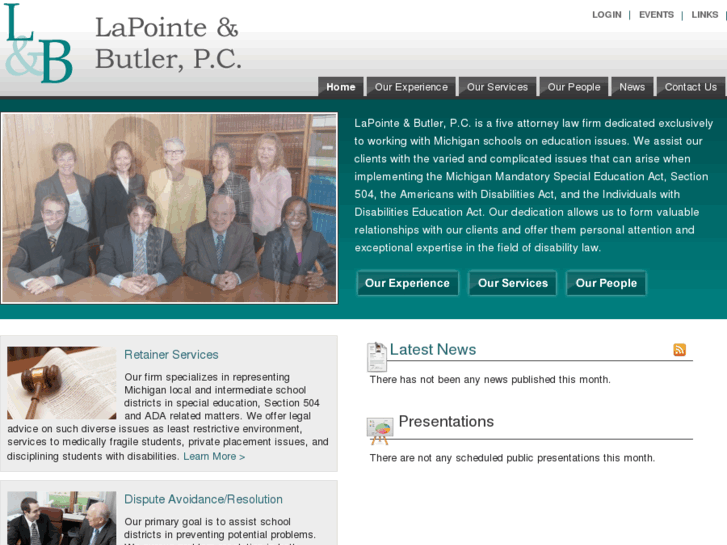Click the Latest News heading

433,350
